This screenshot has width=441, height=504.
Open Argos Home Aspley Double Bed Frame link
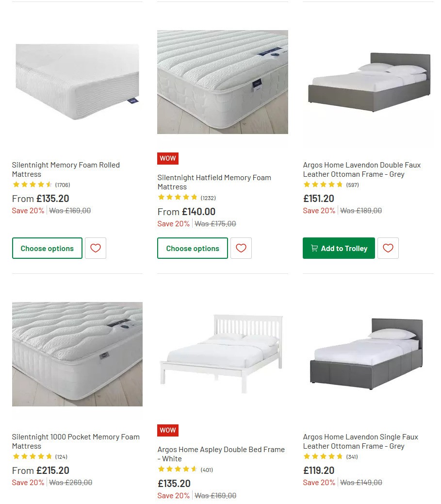pos(221,454)
